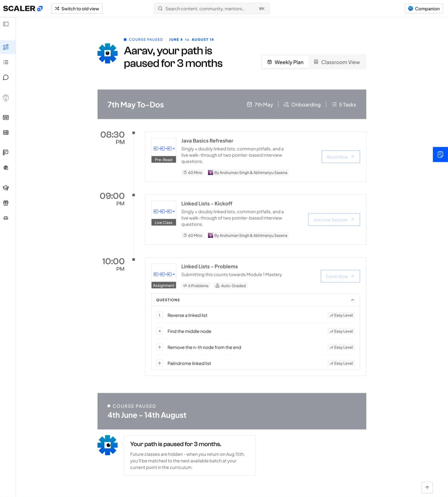
Task: Click the Java Basics Refresher title
Action: tap(207, 141)
